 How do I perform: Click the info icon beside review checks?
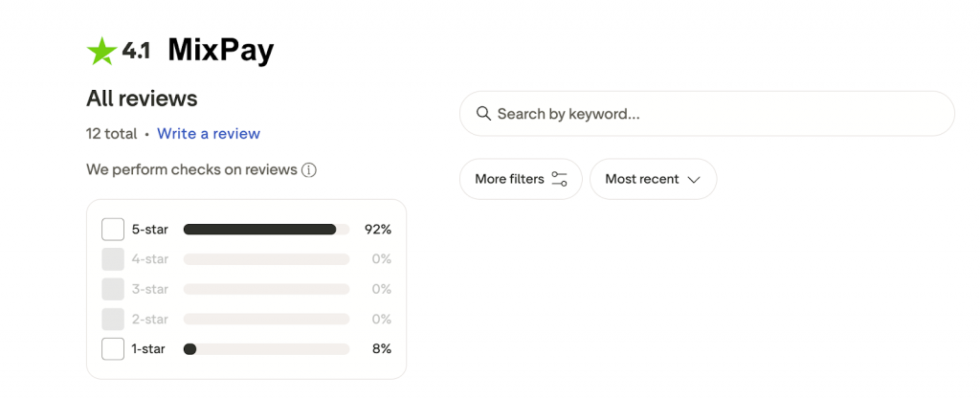point(309,170)
